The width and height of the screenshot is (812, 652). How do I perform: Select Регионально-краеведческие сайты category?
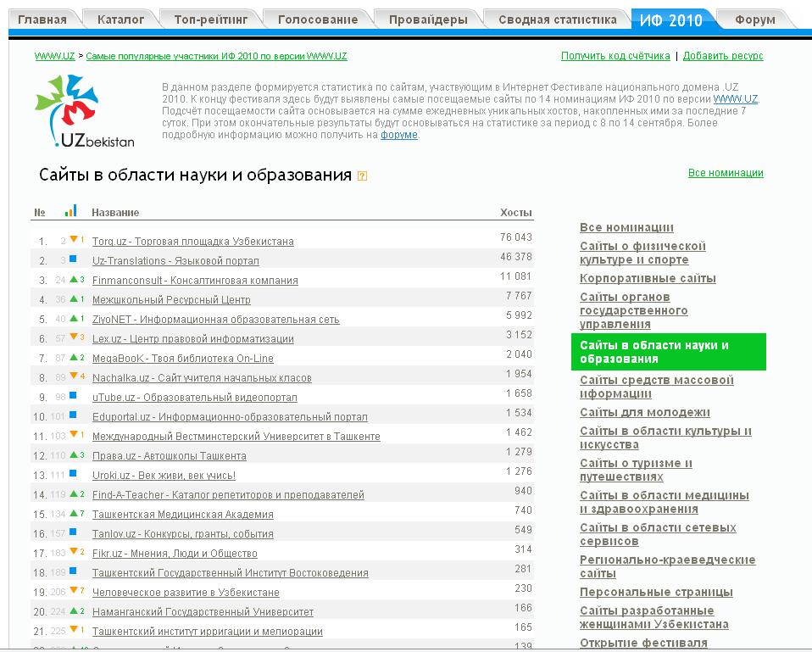668,566
